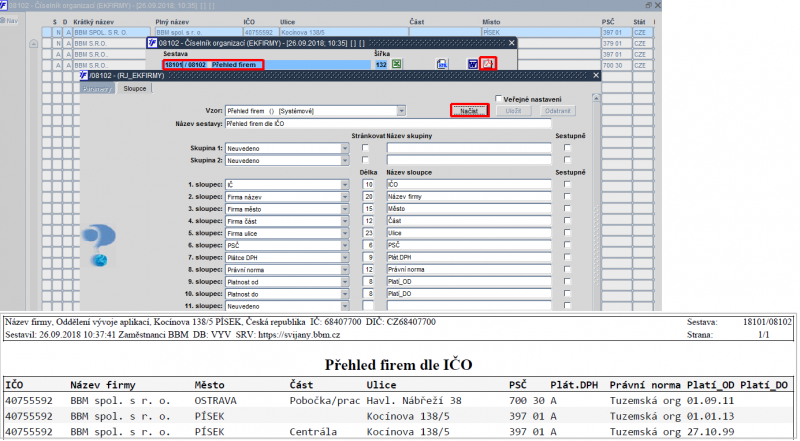Switch to the Sloupce tab
This screenshot has height=441, width=800.
(135, 88)
